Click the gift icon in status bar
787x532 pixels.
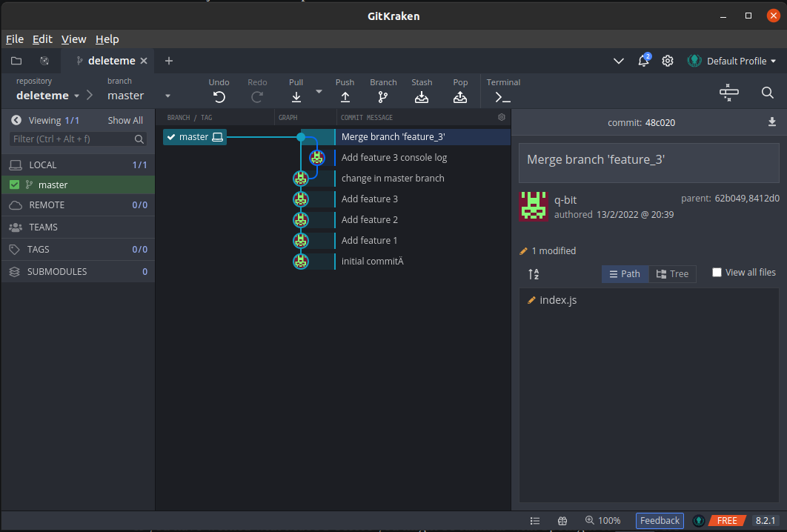[562, 521]
